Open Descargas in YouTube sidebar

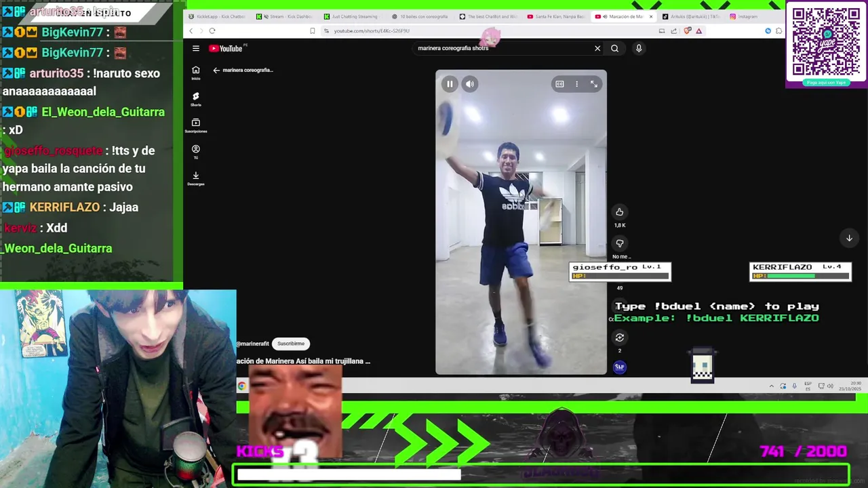pyautogui.click(x=195, y=178)
